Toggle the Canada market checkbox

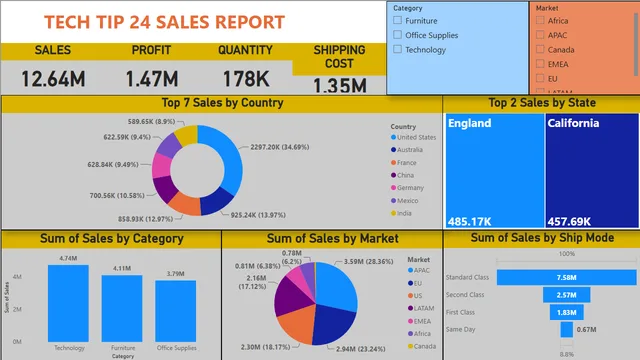[x=540, y=49]
